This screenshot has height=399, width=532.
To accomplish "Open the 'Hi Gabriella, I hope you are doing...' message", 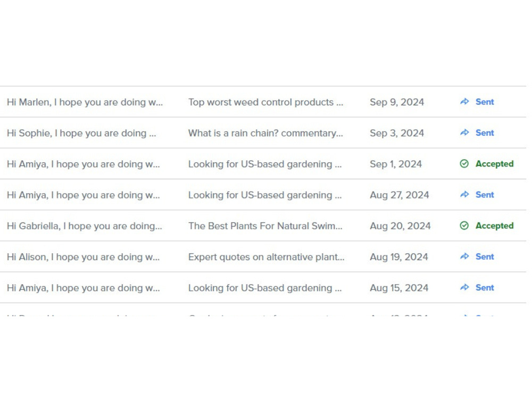I will click(x=85, y=226).
